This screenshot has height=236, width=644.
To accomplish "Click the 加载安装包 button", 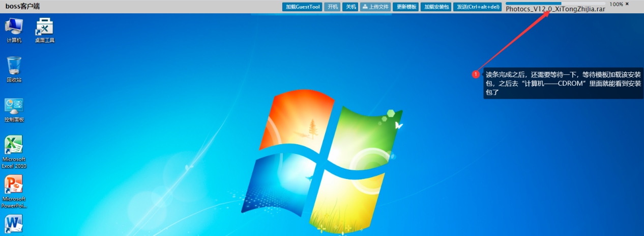I will 436,7.
